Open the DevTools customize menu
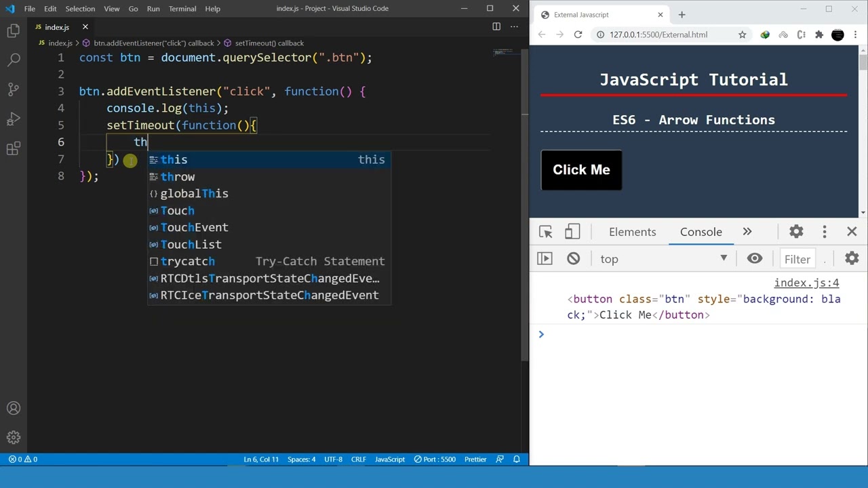Viewport: 868px width, 488px height. point(825,232)
